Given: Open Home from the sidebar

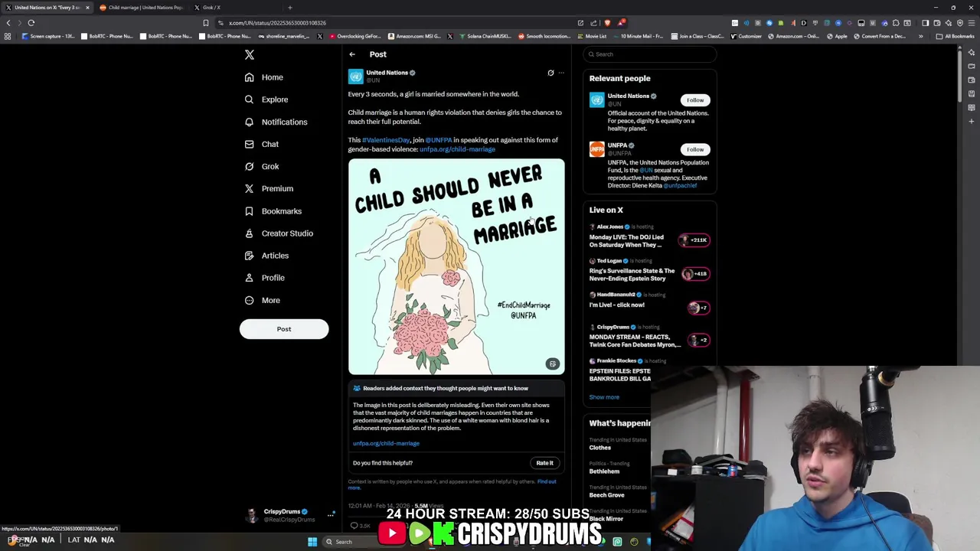Looking at the screenshot, I should [264, 77].
